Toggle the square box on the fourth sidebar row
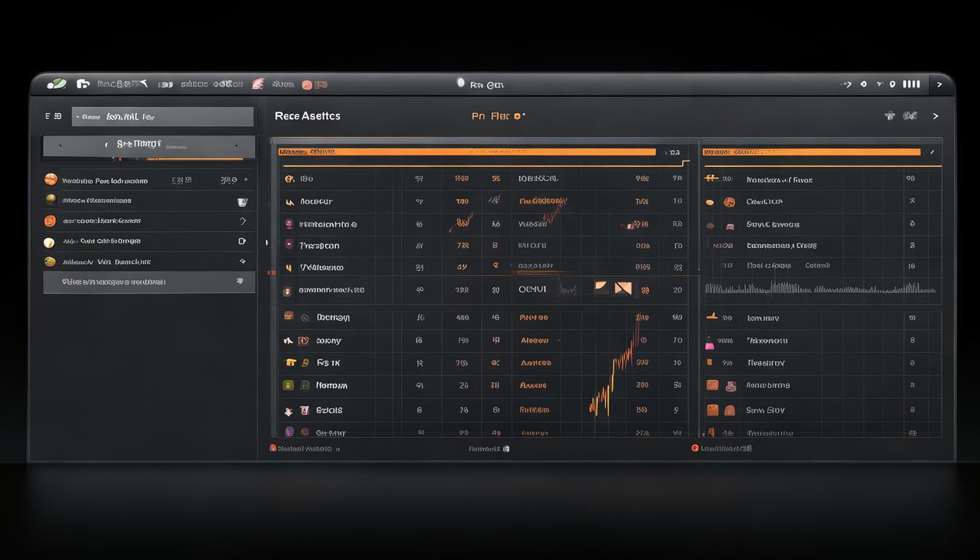This screenshot has width=980, height=560. (242, 241)
